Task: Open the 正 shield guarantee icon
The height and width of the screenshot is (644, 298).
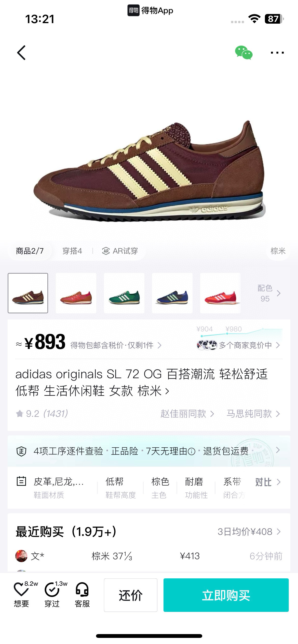Action: point(21,451)
